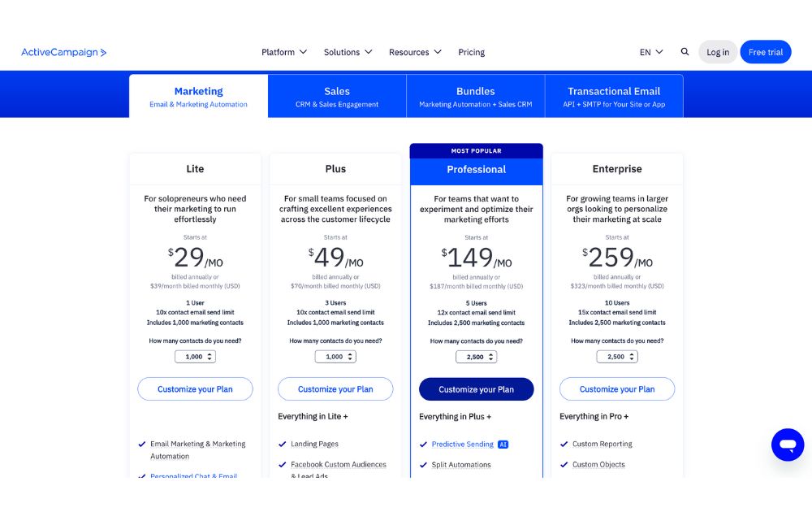Click '15x contact email send limit' text

617,313
